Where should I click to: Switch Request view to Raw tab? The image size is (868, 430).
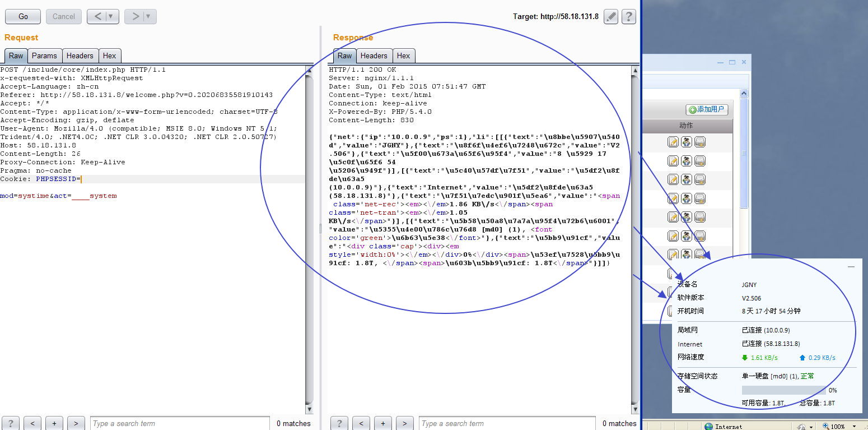pos(16,56)
